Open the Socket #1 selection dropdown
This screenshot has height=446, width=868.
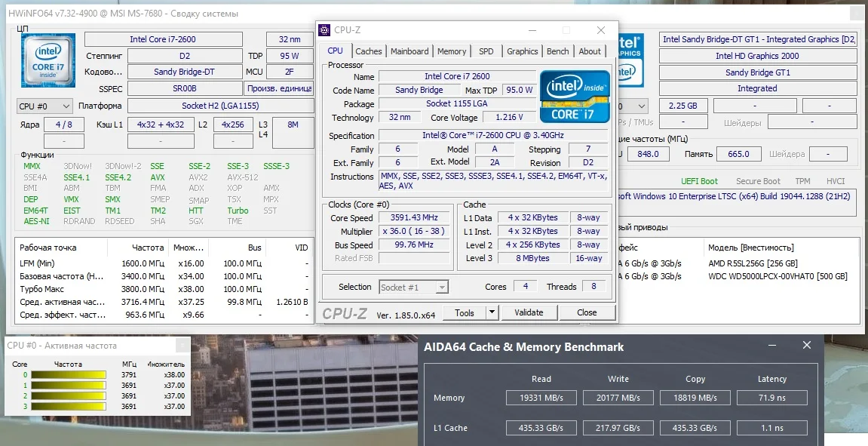[413, 287]
